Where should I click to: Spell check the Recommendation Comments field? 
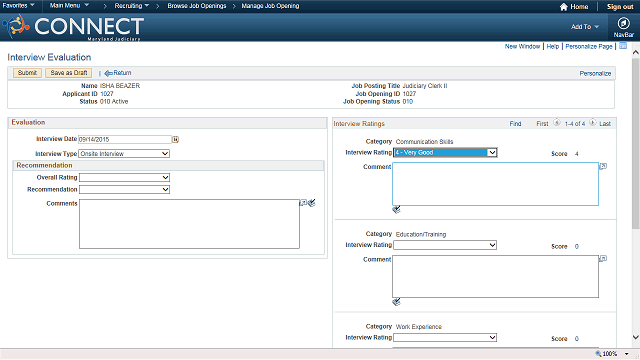point(312,203)
